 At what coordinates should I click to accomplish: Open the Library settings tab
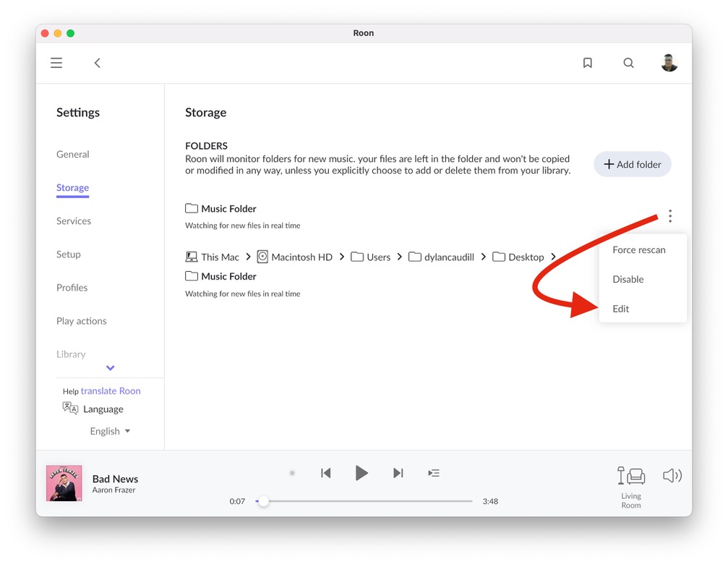(71, 354)
